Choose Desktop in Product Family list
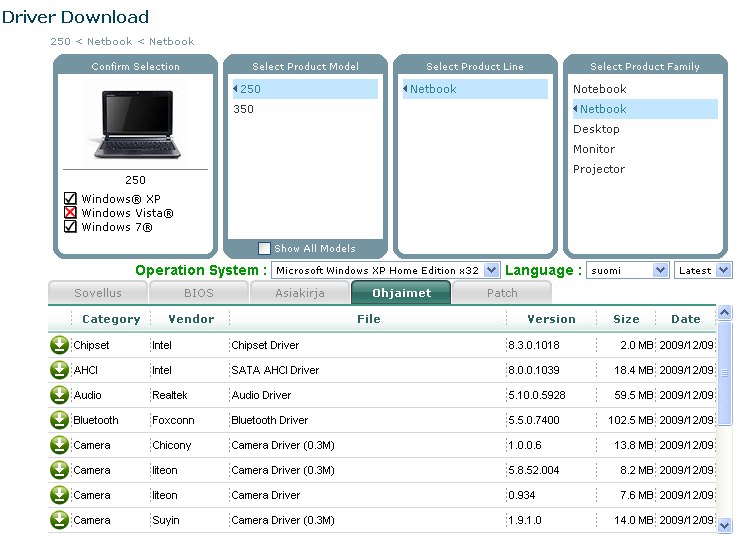The width and height of the screenshot is (752, 554). point(596,129)
